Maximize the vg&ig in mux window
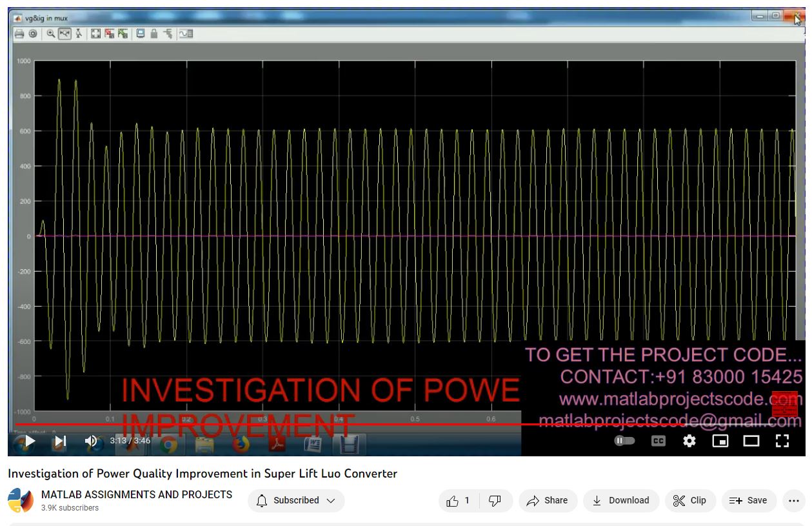The width and height of the screenshot is (812, 526). [775, 16]
